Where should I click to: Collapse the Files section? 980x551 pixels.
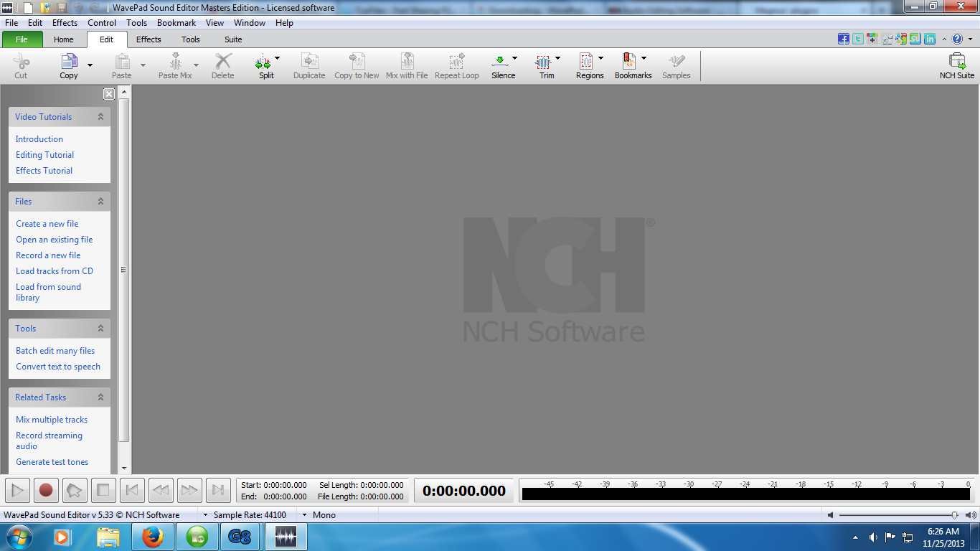[100, 201]
